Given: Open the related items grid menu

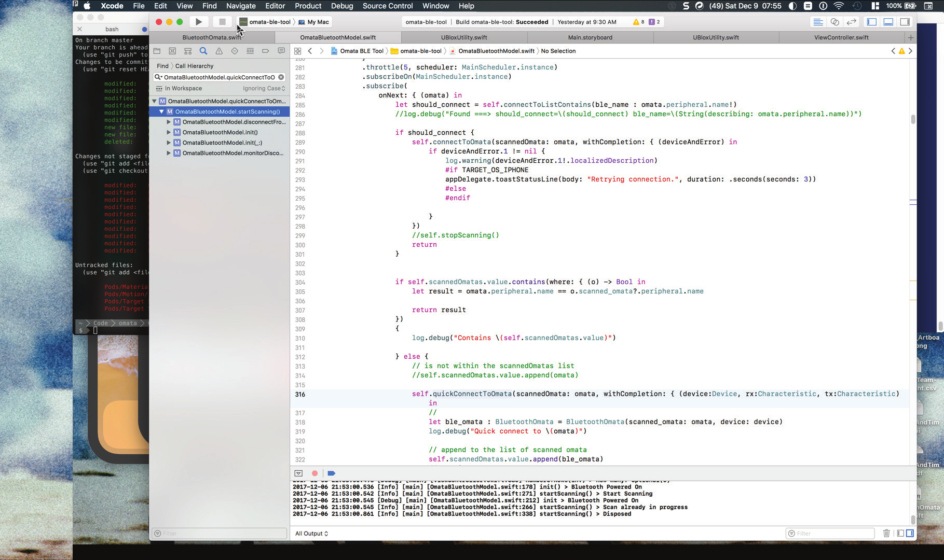Looking at the screenshot, I should click(x=297, y=51).
